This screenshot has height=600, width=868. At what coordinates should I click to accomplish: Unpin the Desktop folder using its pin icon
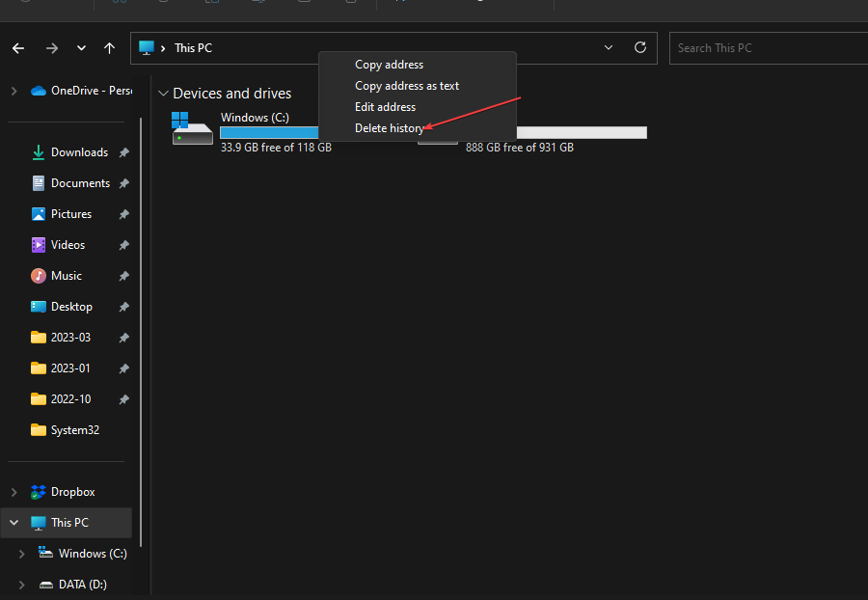coord(123,306)
